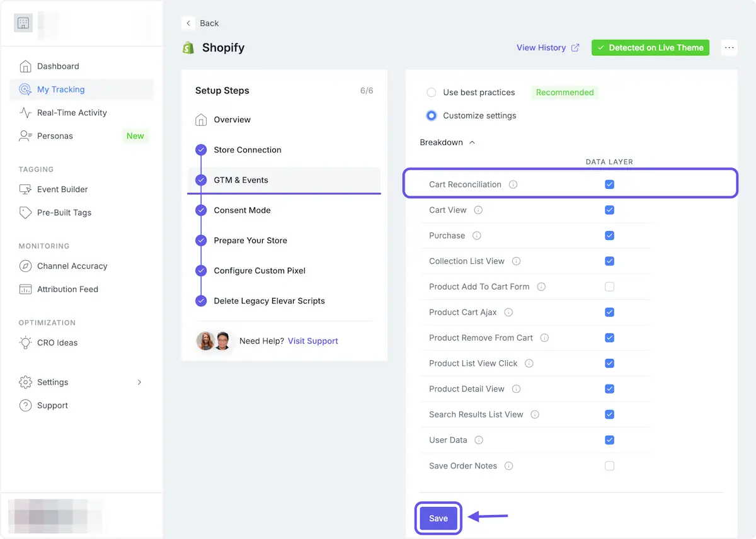Uncheck the Search Results List View checkbox
The width and height of the screenshot is (756, 539).
click(609, 415)
